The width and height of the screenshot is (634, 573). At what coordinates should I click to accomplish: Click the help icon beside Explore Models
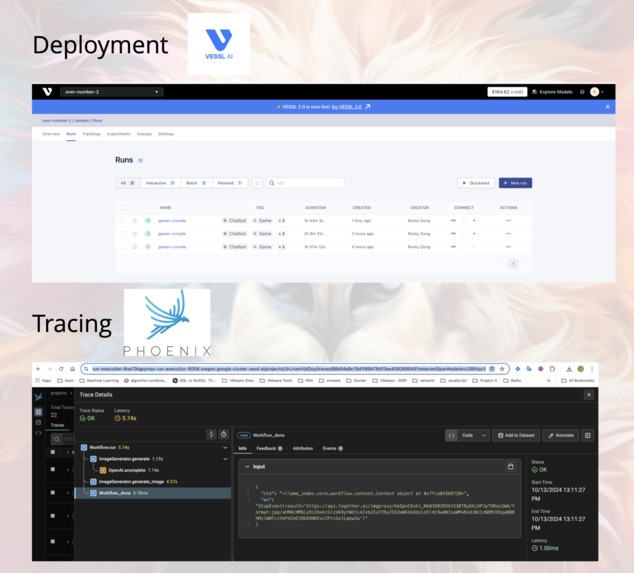(582, 92)
